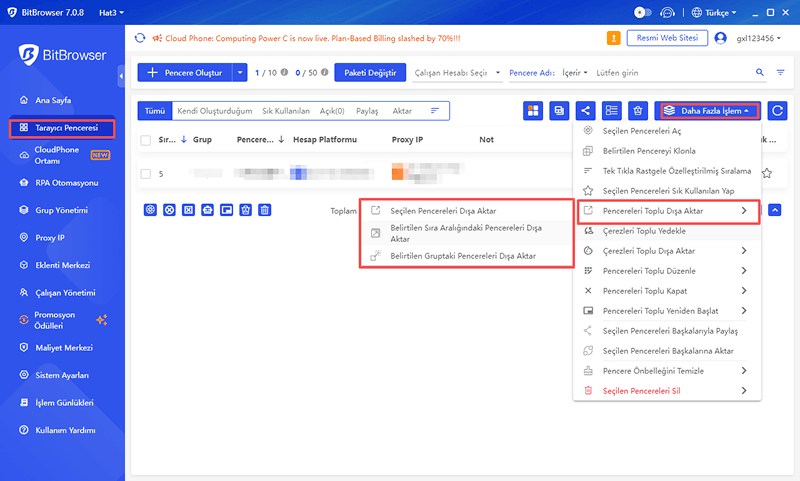Click the filter icon next to the search

(780, 73)
